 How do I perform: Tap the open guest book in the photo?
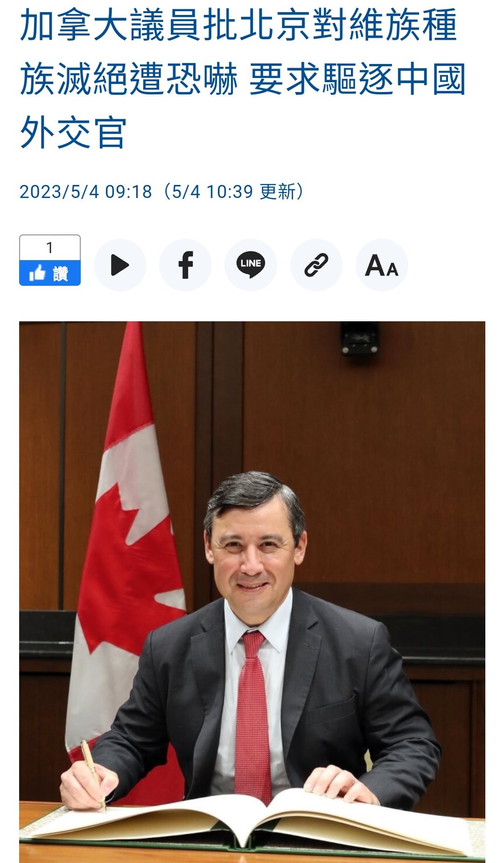[252, 822]
